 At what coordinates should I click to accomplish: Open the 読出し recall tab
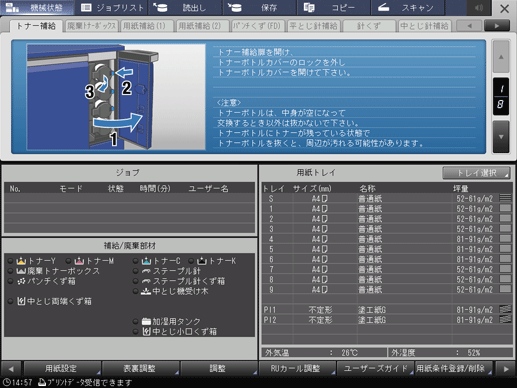[x=186, y=8]
